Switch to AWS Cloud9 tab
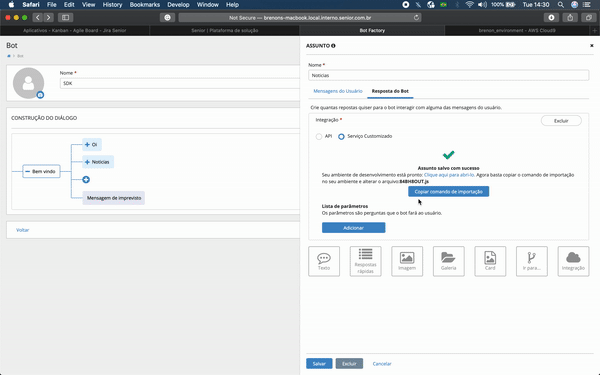Viewport: 600px width, 375px height. [517, 30]
